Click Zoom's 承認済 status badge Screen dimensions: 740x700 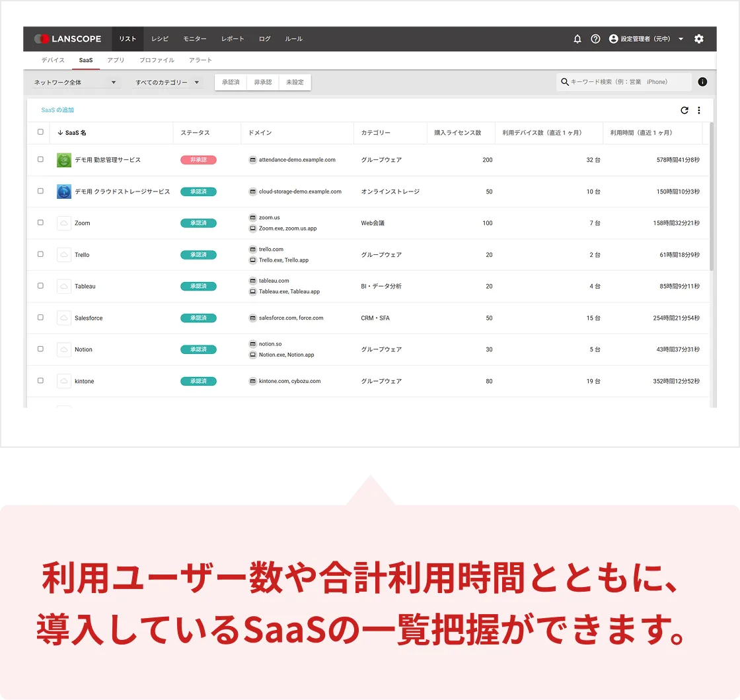point(198,223)
